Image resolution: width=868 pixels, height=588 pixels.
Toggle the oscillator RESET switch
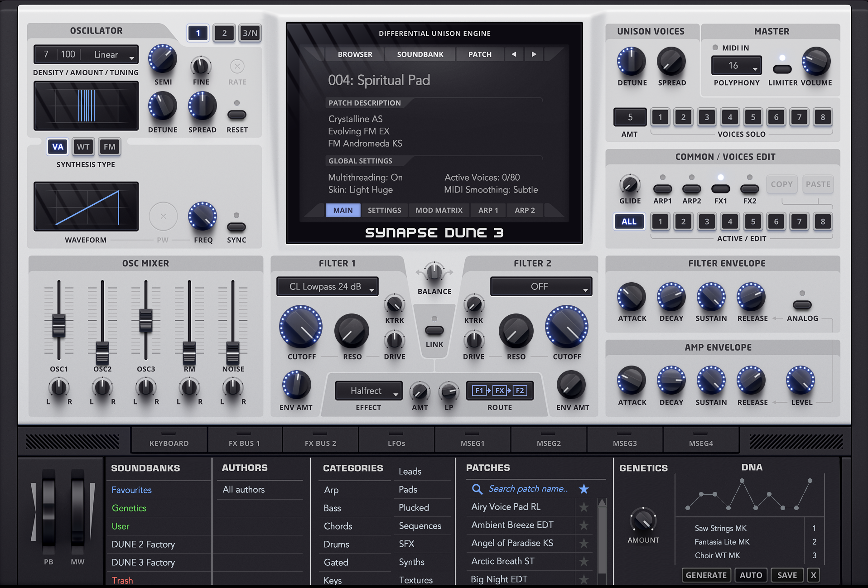coord(237,115)
